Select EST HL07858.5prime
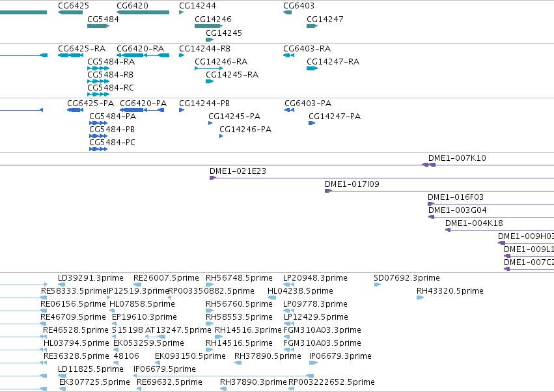The width and height of the screenshot is (554, 392). click(x=142, y=304)
